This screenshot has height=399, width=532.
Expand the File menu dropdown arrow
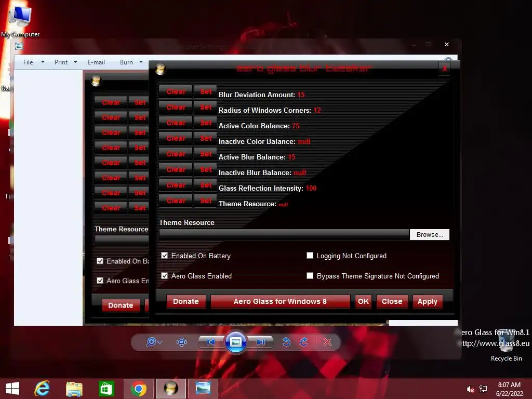[x=43, y=62]
